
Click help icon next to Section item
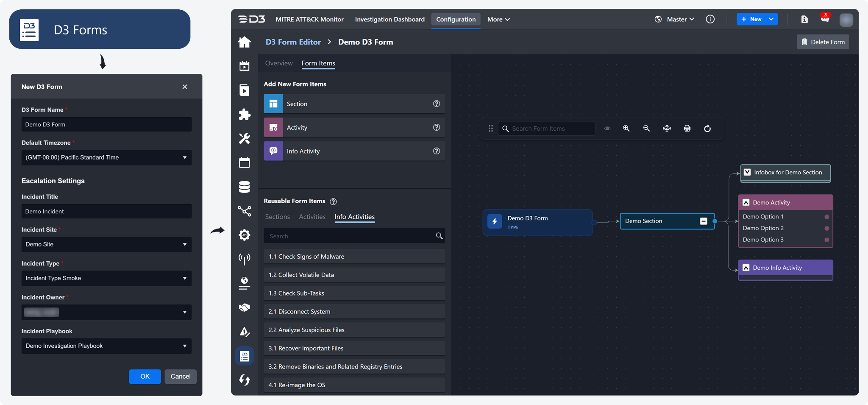click(436, 104)
